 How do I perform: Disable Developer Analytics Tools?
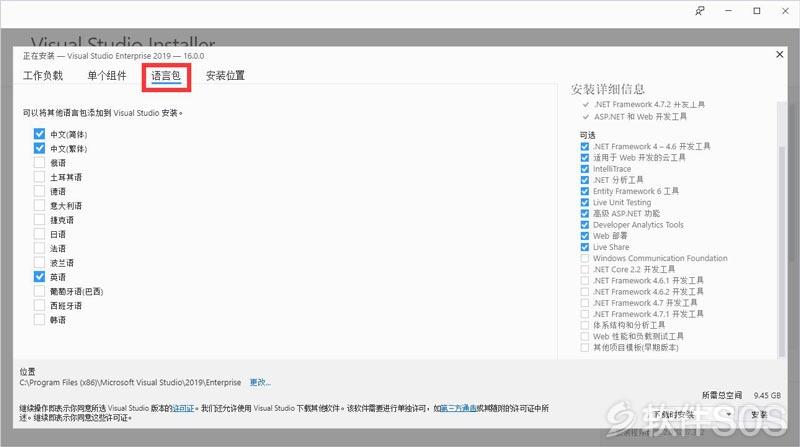click(x=585, y=225)
